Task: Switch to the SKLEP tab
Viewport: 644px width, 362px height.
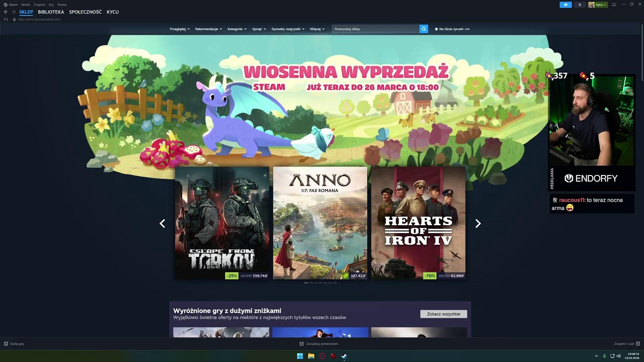Action: (x=26, y=12)
